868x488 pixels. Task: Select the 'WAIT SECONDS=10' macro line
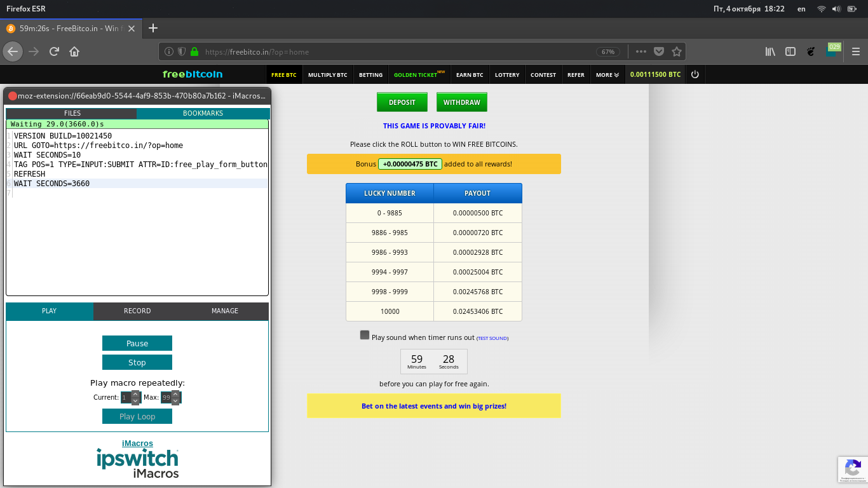[x=47, y=154]
